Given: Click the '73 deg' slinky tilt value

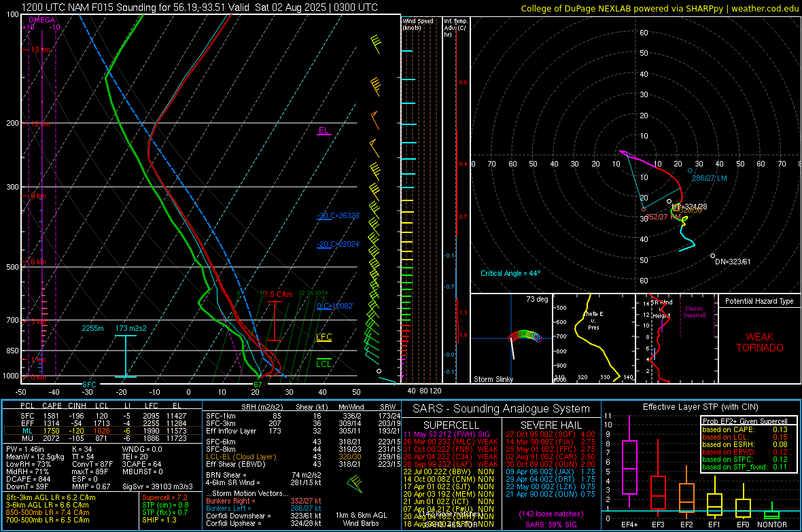Looking at the screenshot, I should point(537,299).
